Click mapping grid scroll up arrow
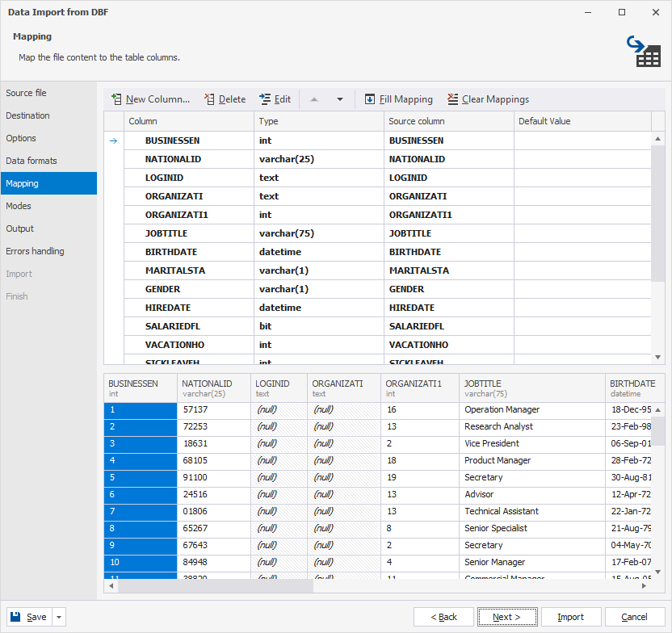 click(x=657, y=139)
